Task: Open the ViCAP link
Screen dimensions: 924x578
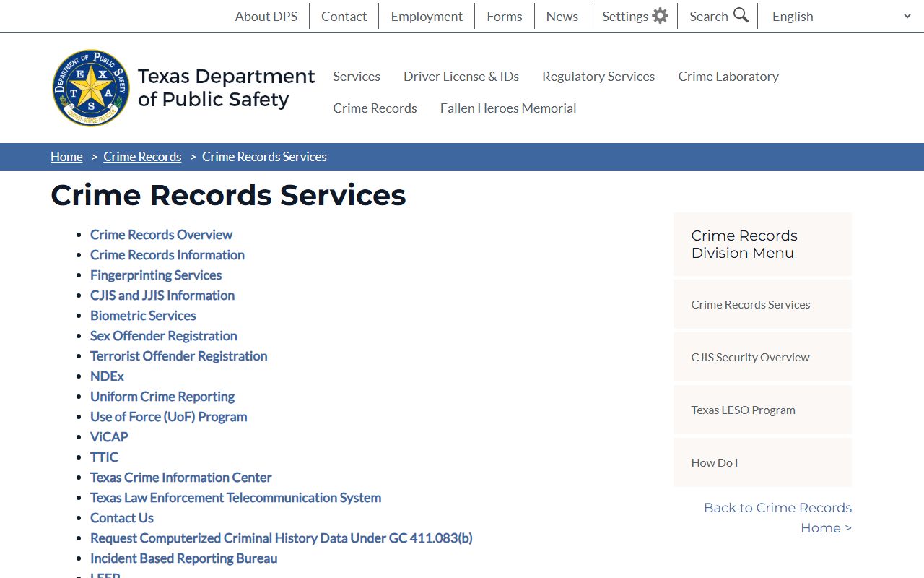Action: tap(109, 436)
